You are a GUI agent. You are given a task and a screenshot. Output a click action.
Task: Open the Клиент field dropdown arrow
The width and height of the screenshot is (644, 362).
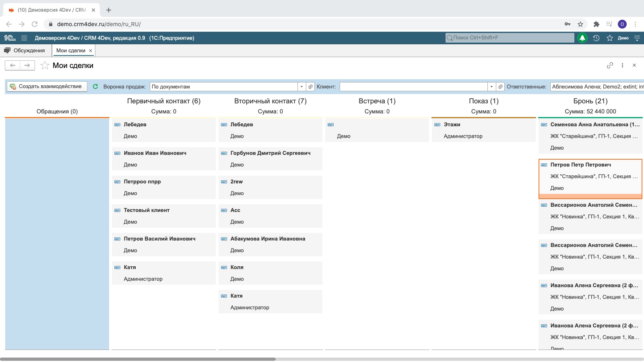pyautogui.click(x=491, y=86)
